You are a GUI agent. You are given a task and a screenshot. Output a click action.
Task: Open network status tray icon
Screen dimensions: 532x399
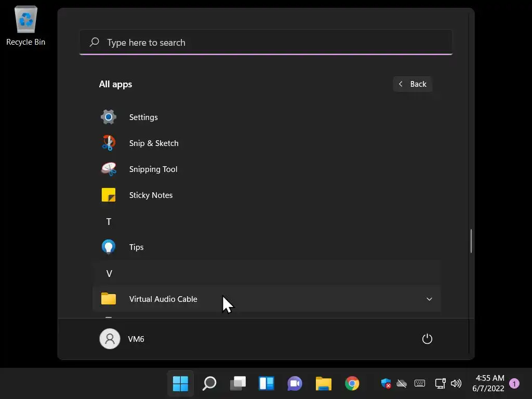(441, 383)
